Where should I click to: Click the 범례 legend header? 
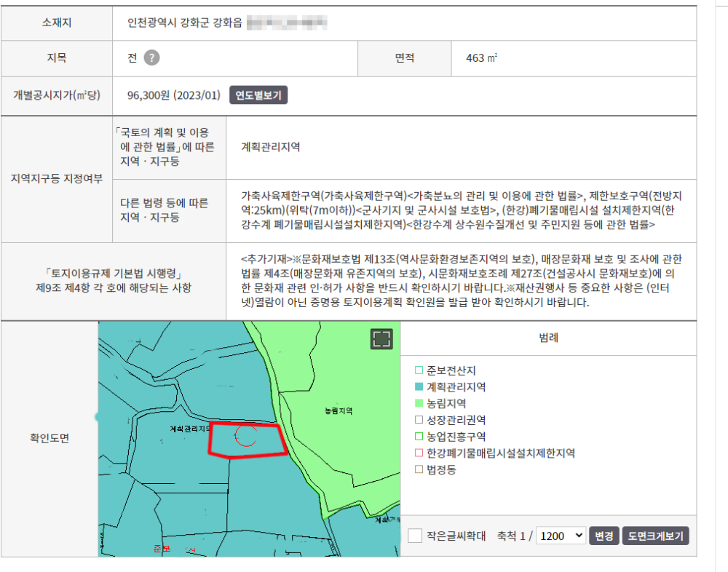(x=548, y=338)
